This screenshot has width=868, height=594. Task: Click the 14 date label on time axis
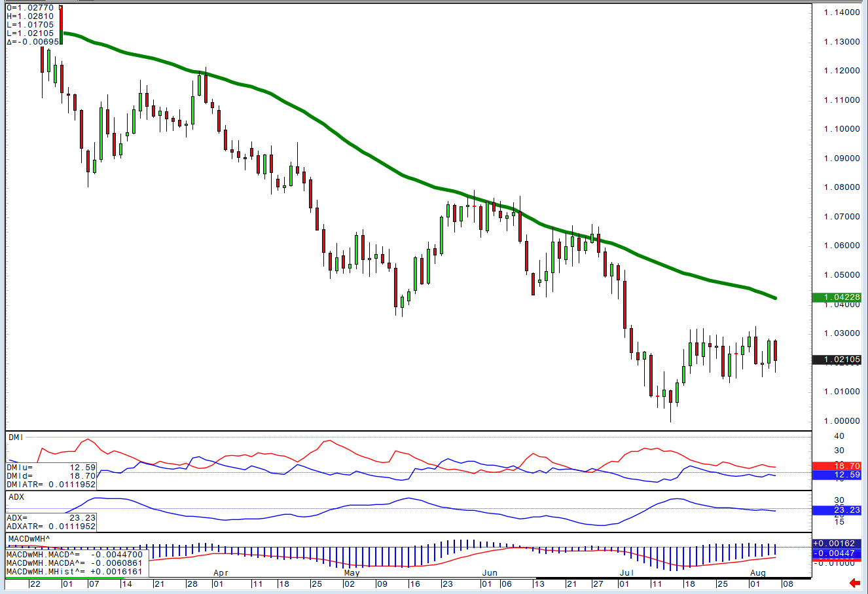tap(127, 584)
